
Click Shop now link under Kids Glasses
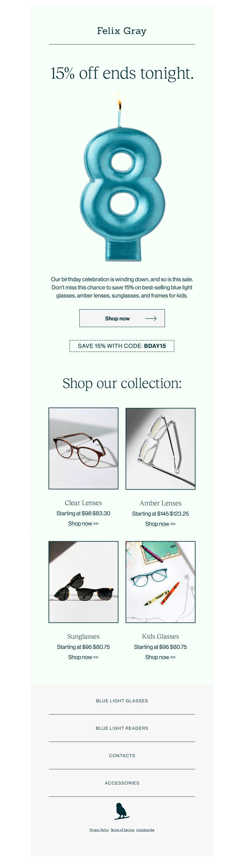[x=160, y=657]
